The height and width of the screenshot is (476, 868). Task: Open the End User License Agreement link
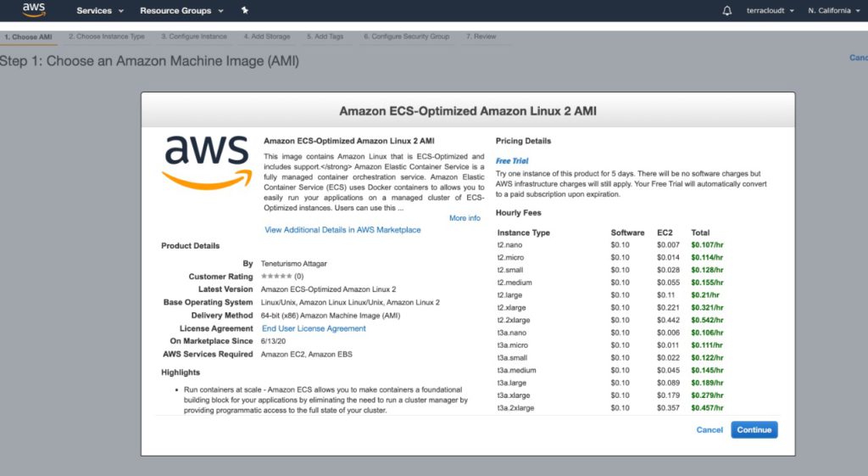pos(314,328)
